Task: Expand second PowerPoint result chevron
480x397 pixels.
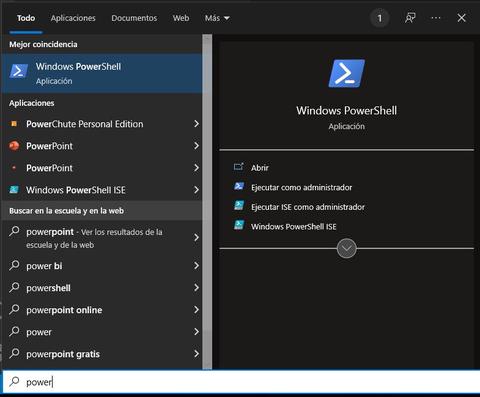Action: coord(196,168)
